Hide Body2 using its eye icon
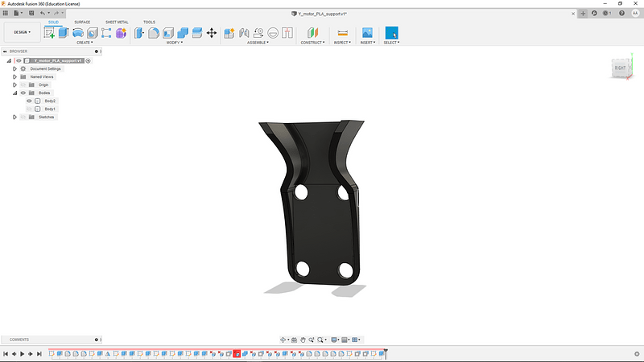Screen dimensions: 644x362 (x=29, y=101)
